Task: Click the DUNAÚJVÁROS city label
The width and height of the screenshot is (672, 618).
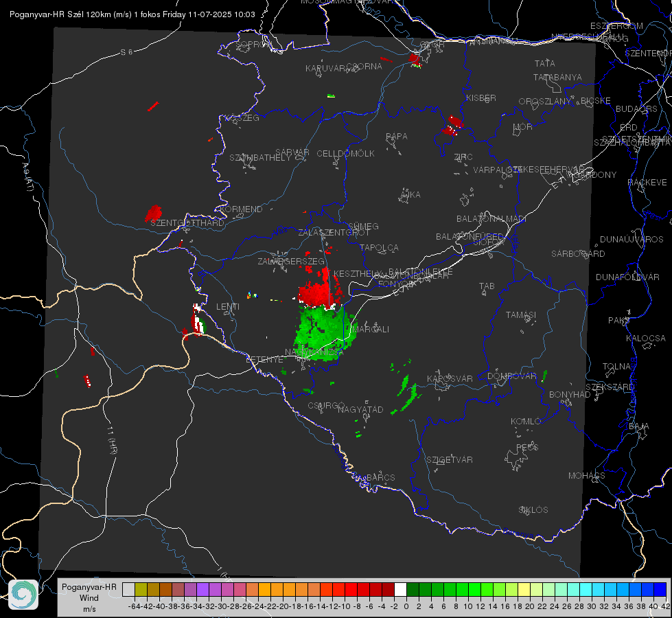Action: click(x=632, y=240)
